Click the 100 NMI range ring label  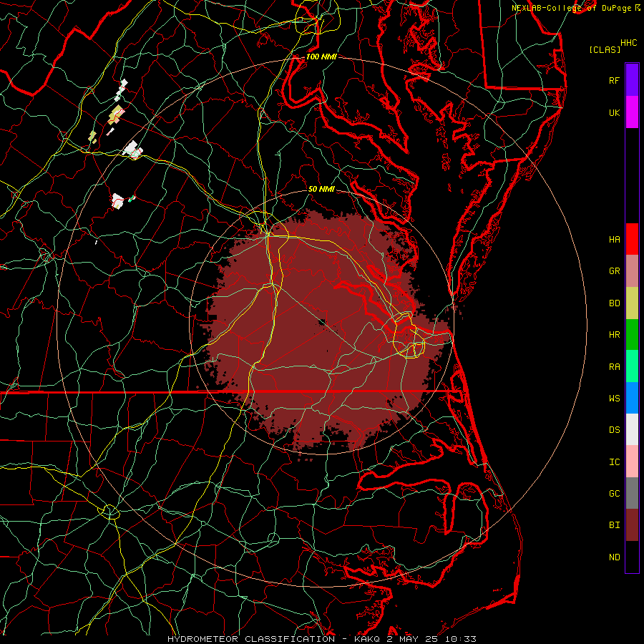321,57
